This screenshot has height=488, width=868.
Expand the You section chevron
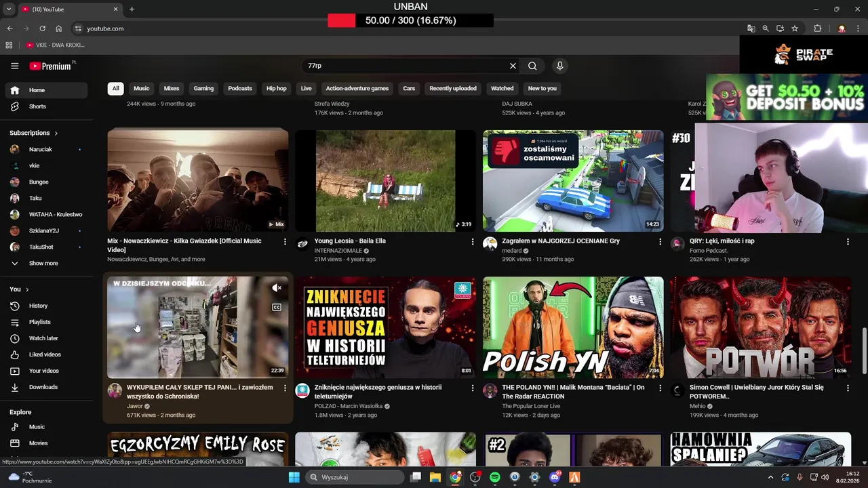[x=27, y=289]
